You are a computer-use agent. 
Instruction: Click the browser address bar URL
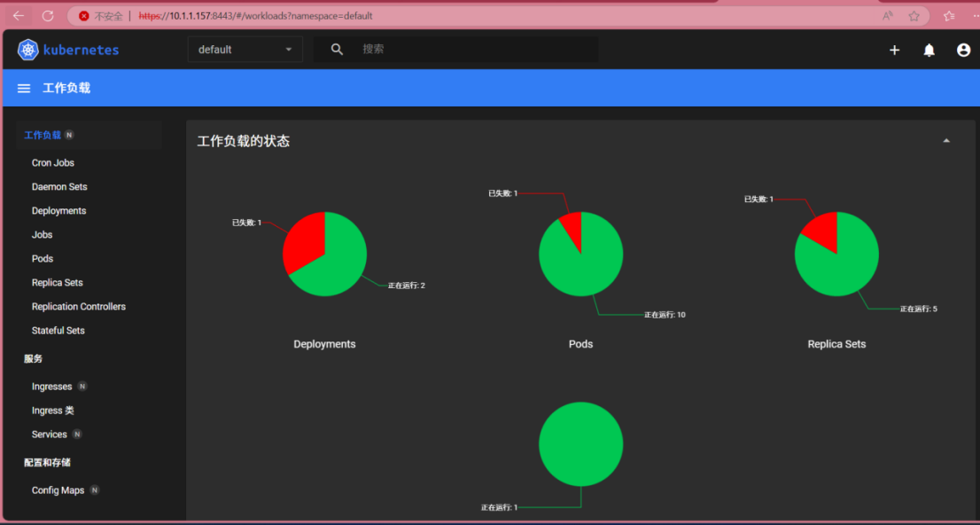pyautogui.click(x=255, y=16)
